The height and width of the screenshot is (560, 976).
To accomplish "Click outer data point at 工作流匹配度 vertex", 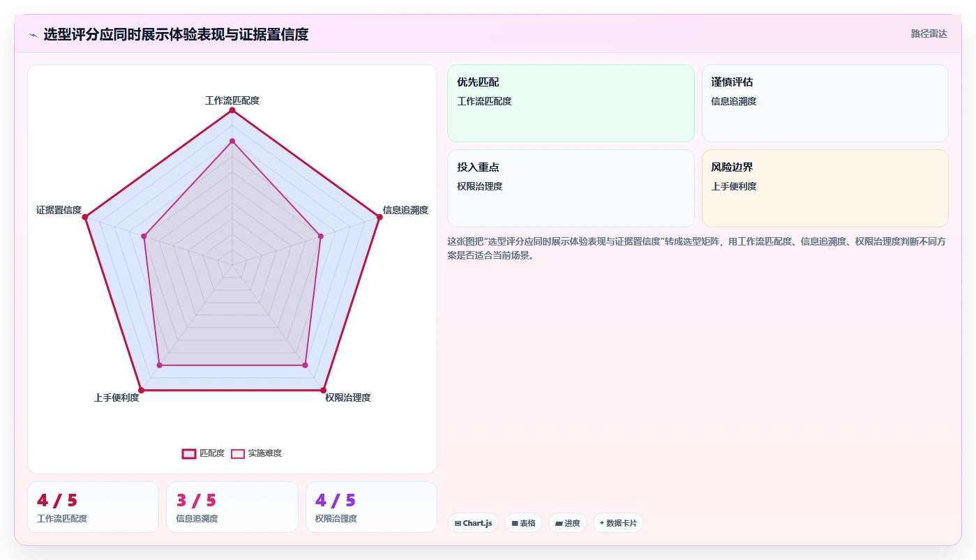I will 232,109.
